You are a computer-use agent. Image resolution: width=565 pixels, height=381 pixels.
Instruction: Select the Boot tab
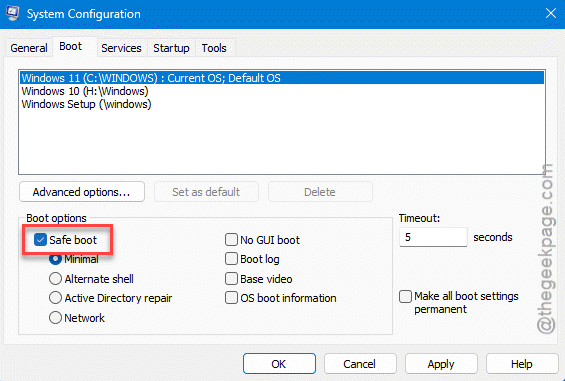(71, 46)
